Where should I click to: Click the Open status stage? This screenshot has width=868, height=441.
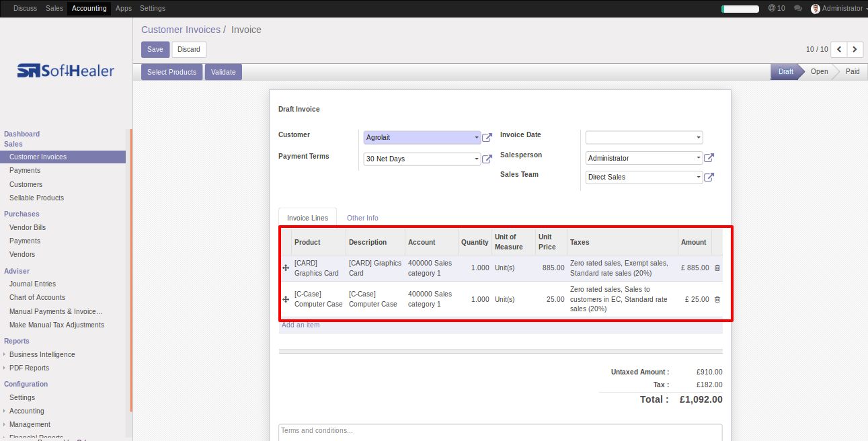[x=819, y=71]
